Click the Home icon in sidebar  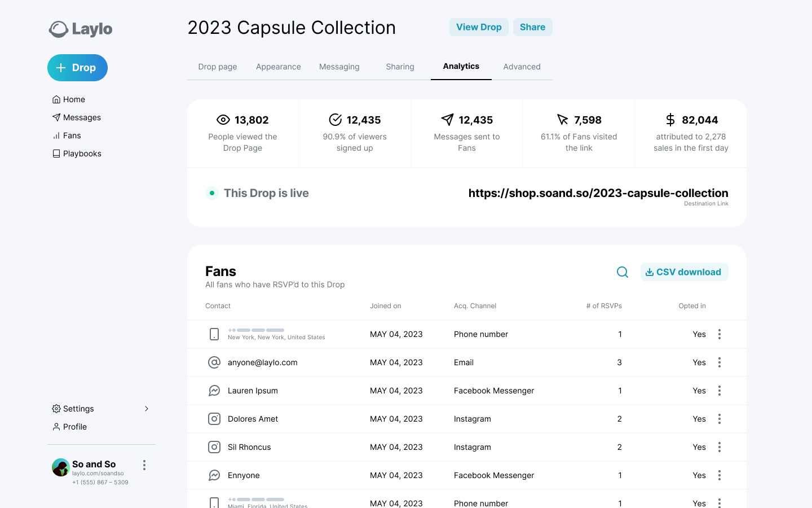tap(56, 99)
